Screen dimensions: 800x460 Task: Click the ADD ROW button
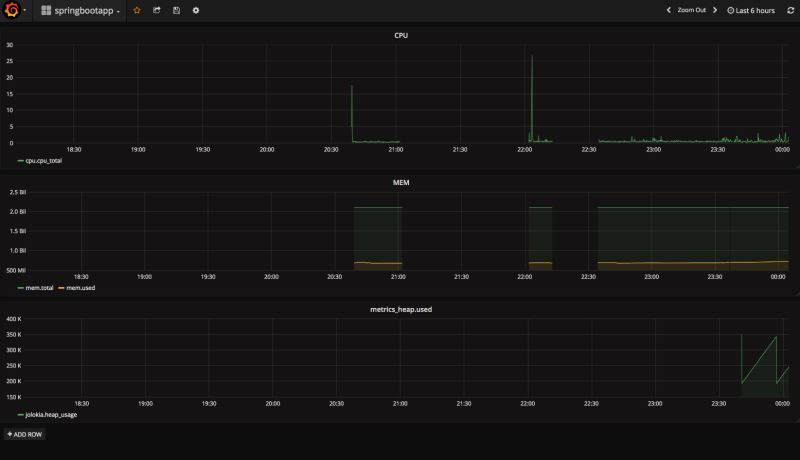(x=24, y=434)
